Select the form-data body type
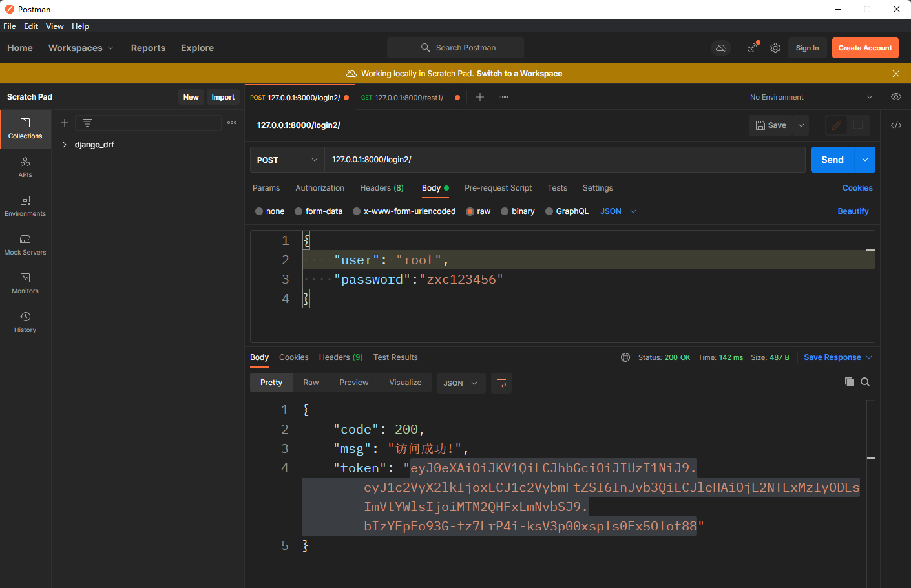 coord(298,211)
